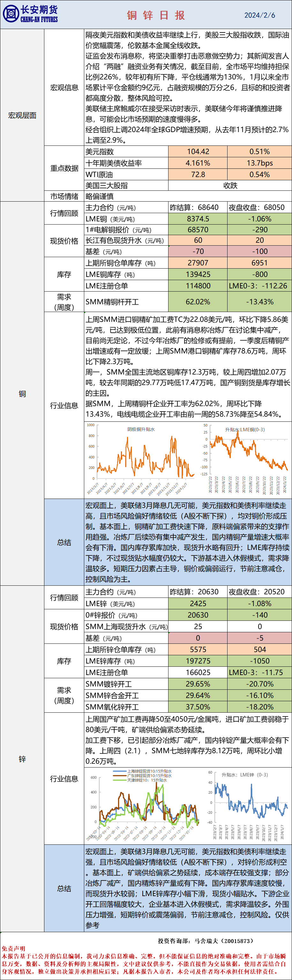Click the report date 2024/2/6
The width and height of the screenshot is (292, 980).
pos(260,15)
